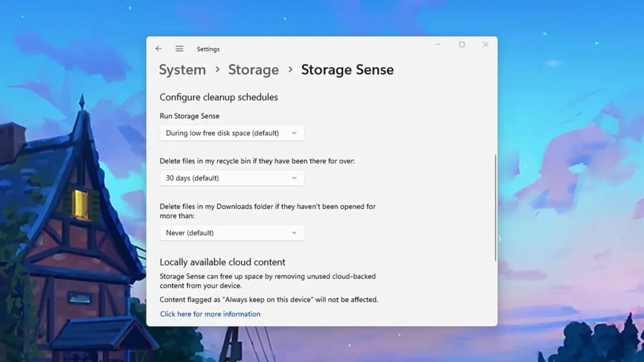This screenshot has height=362, width=644.
Task: Navigate to Storage via breadcrumb
Action: tap(254, 70)
